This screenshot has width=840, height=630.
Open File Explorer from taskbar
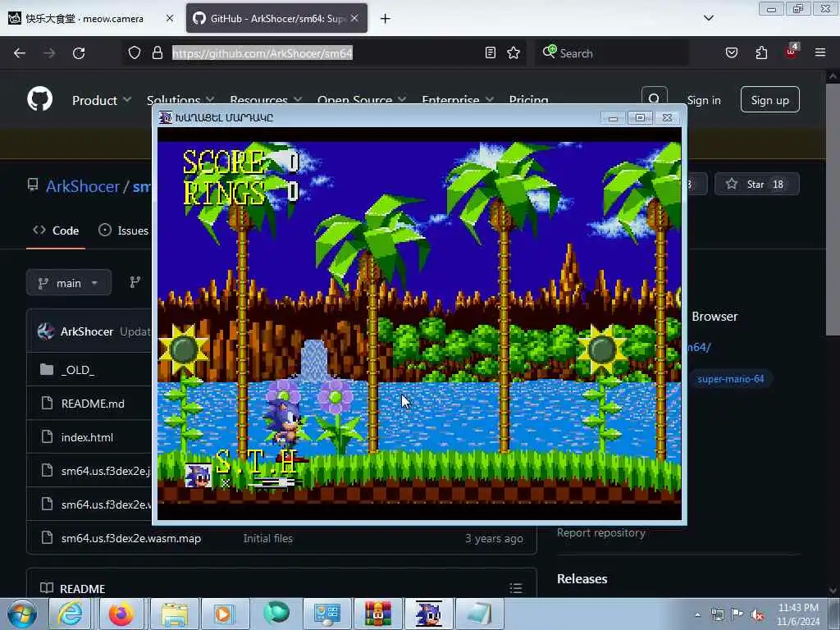(x=174, y=614)
